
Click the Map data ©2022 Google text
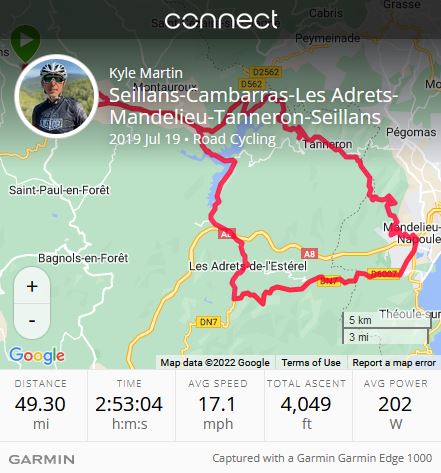(x=215, y=362)
